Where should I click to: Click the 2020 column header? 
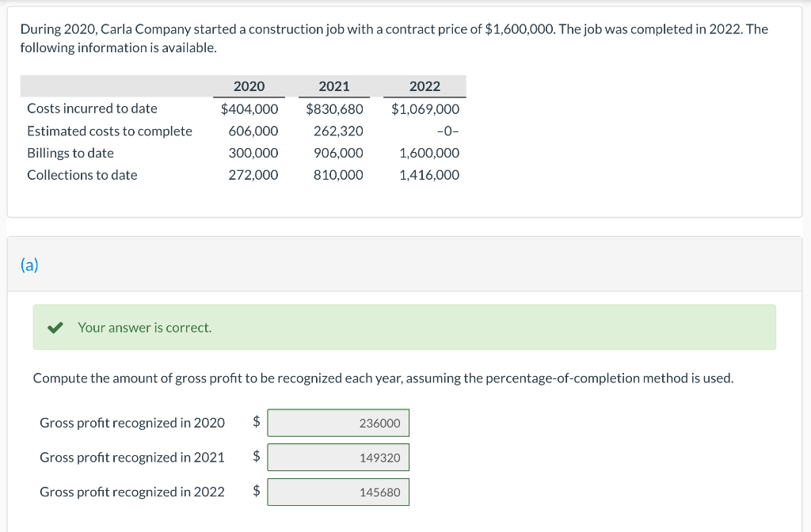[x=249, y=86]
